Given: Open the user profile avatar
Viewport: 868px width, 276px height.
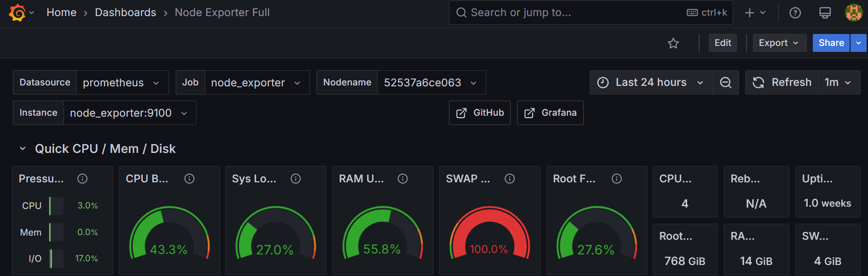Looking at the screenshot, I should (854, 12).
